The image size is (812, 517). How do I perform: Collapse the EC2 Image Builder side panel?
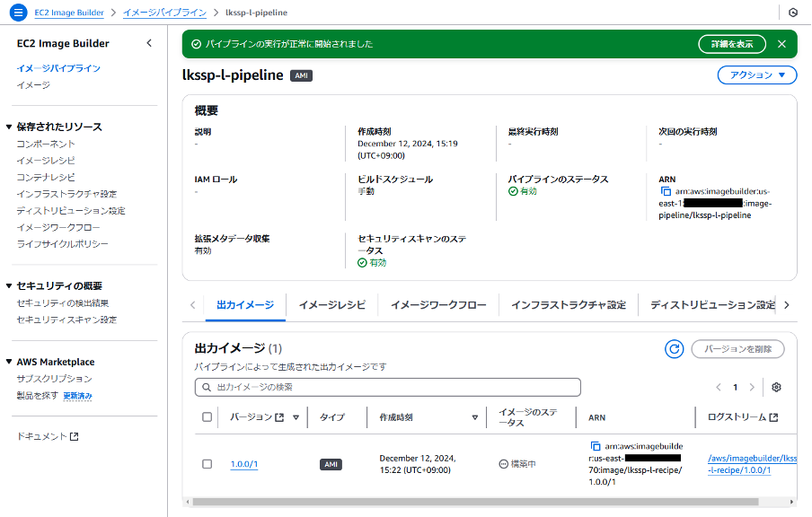click(x=149, y=43)
